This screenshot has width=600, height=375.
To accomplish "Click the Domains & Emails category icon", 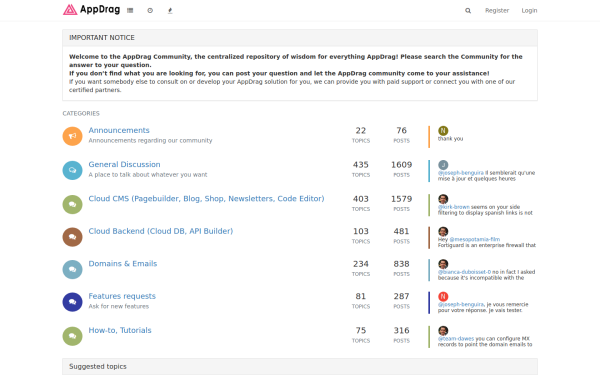I will point(72,270).
